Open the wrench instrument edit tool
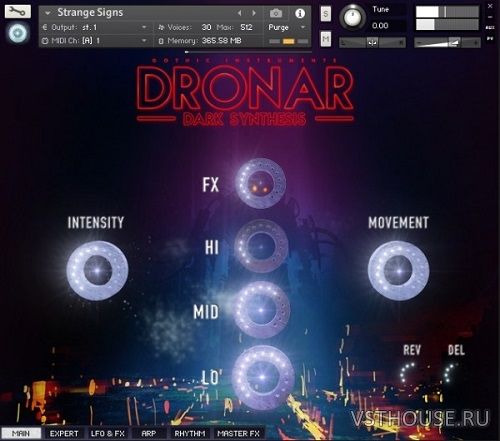500x441 pixels. [18, 12]
